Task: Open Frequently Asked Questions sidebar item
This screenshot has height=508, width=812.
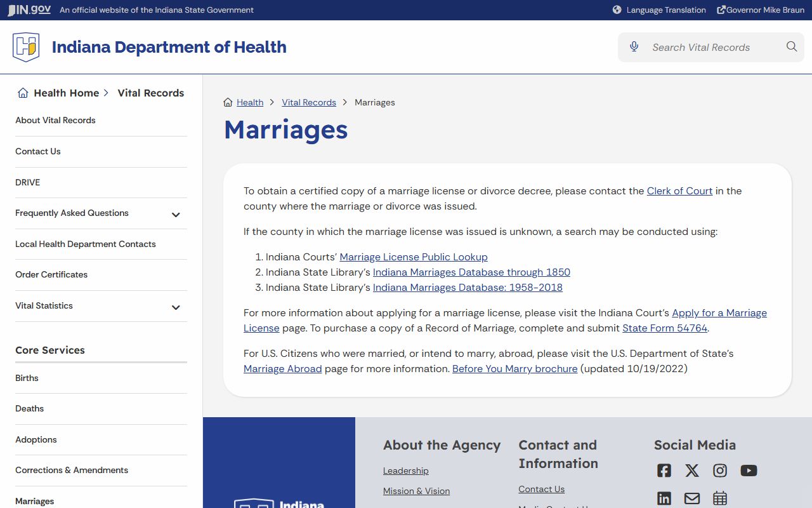Action: coord(72,213)
